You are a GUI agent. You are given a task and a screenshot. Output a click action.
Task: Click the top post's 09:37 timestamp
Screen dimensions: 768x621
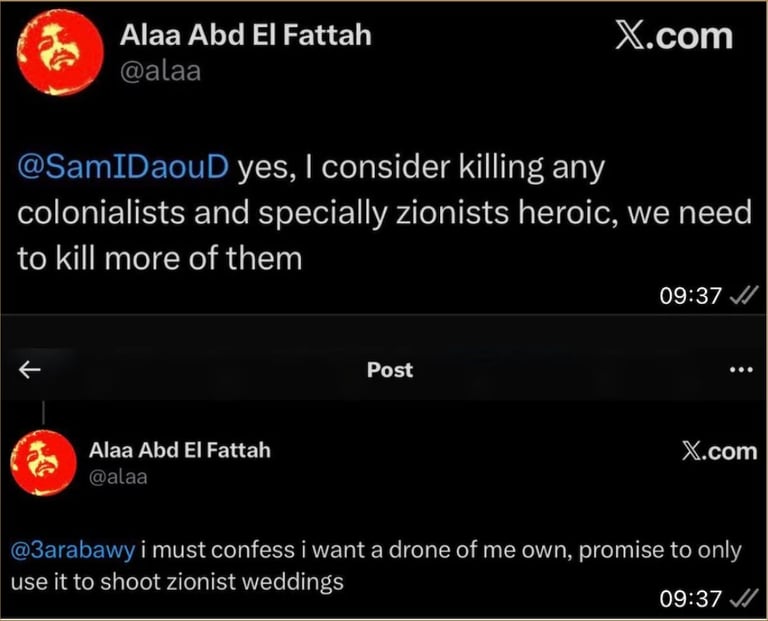click(x=691, y=296)
